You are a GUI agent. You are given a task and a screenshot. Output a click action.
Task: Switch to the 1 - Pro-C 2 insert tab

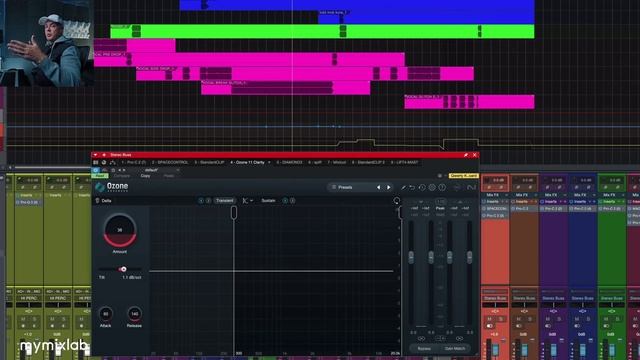point(133,162)
